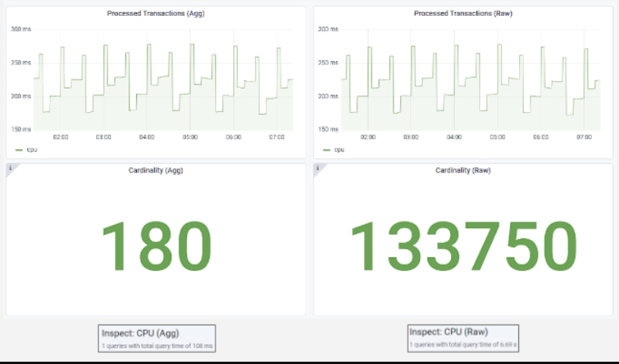Select the cpu legend color line in Agg chart
This screenshot has width=619, height=364.
point(19,150)
